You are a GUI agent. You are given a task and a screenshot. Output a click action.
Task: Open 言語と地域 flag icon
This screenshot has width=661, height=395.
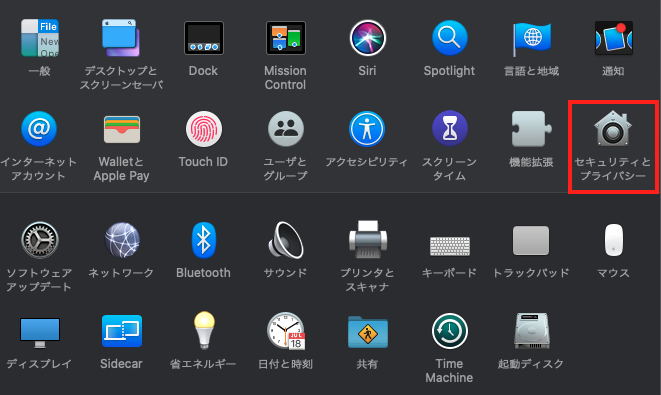click(x=531, y=39)
